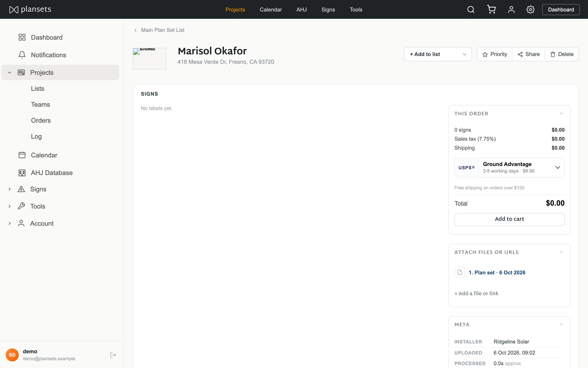This screenshot has width=588, height=368.
Task: Open the AHJ top nav tab
Action: pyautogui.click(x=302, y=9)
